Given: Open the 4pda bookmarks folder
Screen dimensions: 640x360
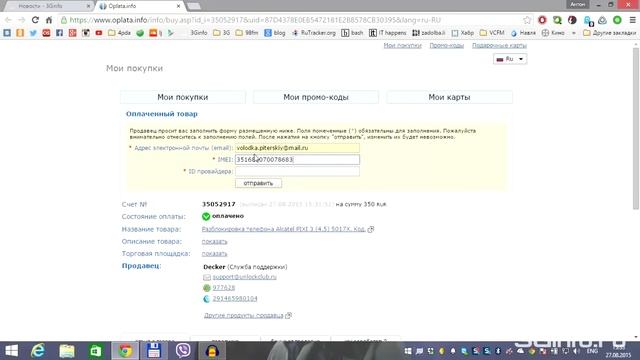Looking at the screenshot, I should click(x=119, y=33).
